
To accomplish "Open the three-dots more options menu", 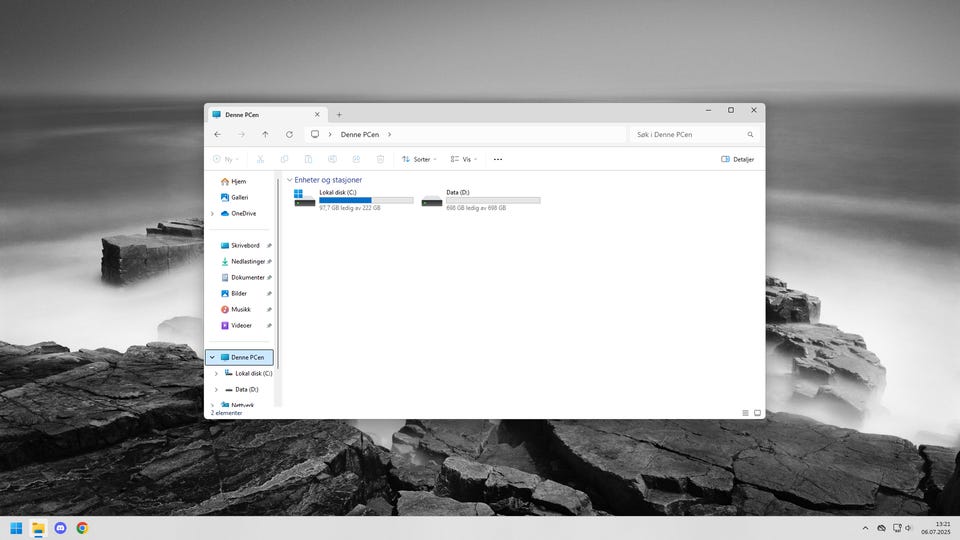I will (x=498, y=159).
